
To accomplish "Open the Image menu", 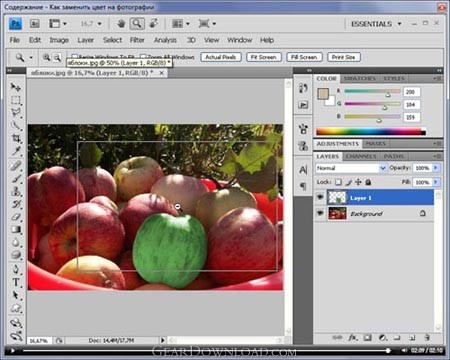I will [59, 40].
